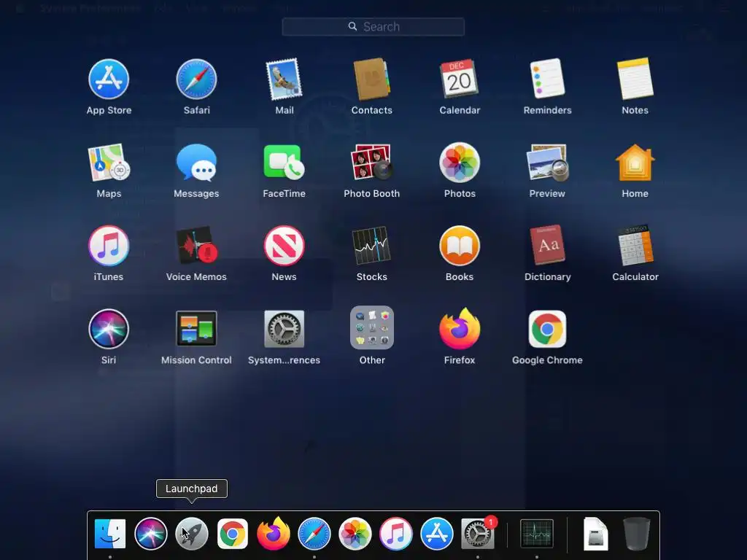Viewport: 747px width, 560px height.
Task: Click the Siri icon in the Dock
Action: [151, 534]
